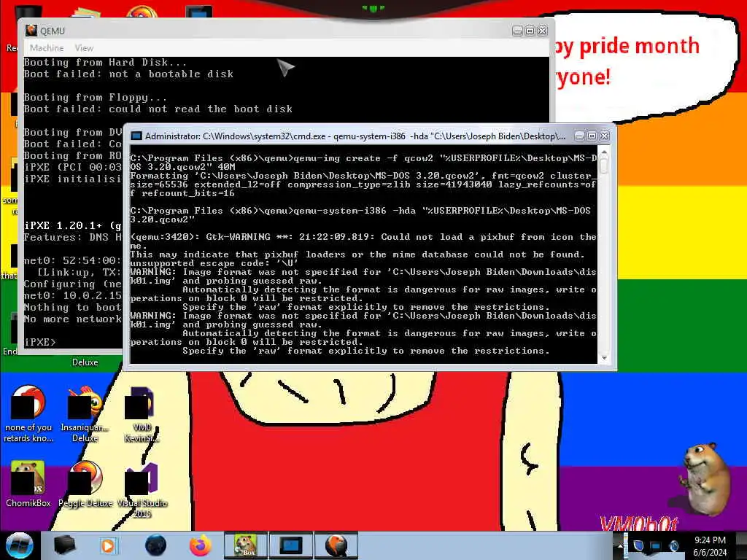Image resolution: width=747 pixels, height=560 pixels.
Task: Click 'Booting from Hard Disk...' in QEMU
Action: tap(105, 63)
